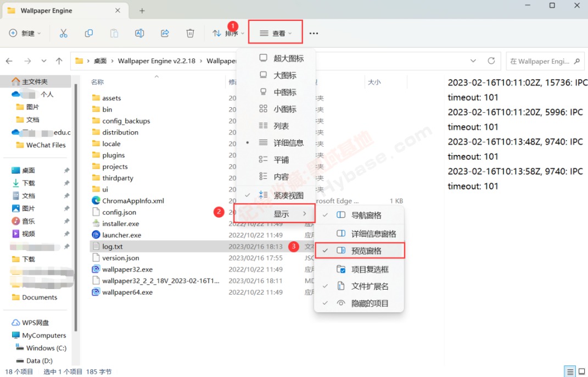The image size is (588, 377).
Task: Close the Wallpaper Engine tab
Action: coord(117,10)
